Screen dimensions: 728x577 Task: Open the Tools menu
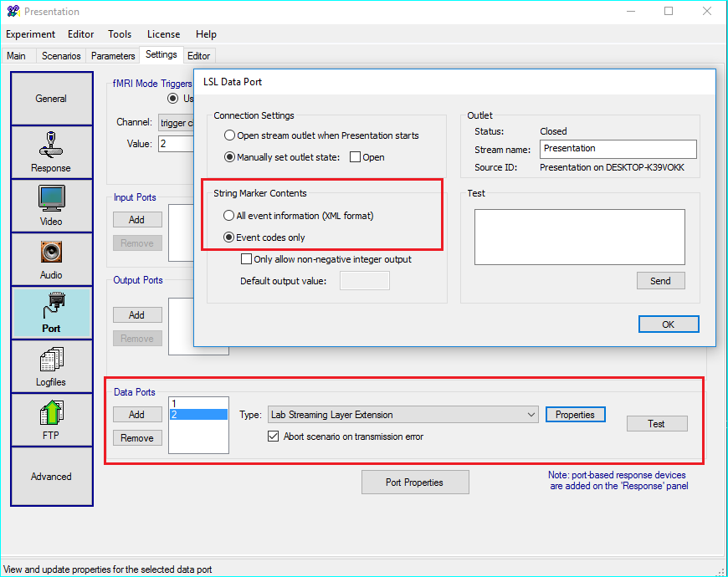pos(120,34)
